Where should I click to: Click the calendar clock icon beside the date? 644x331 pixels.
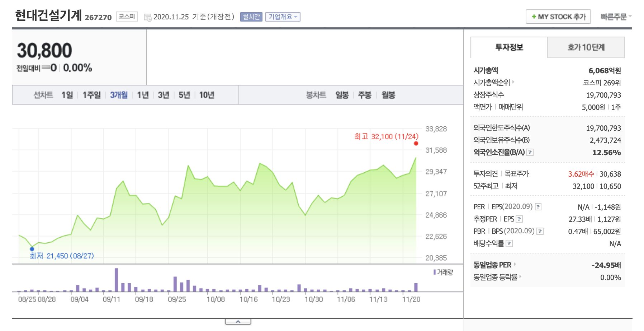tap(148, 17)
